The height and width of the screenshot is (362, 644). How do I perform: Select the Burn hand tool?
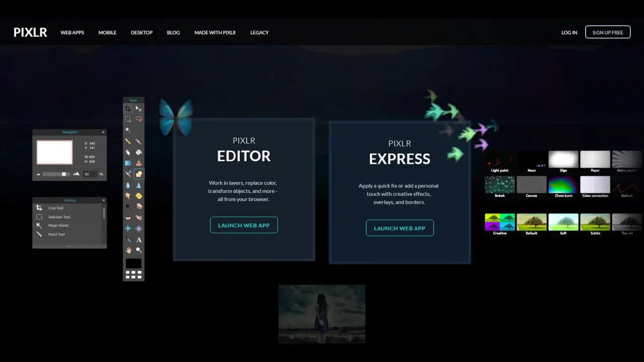pyautogui.click(x=139, y=206)
